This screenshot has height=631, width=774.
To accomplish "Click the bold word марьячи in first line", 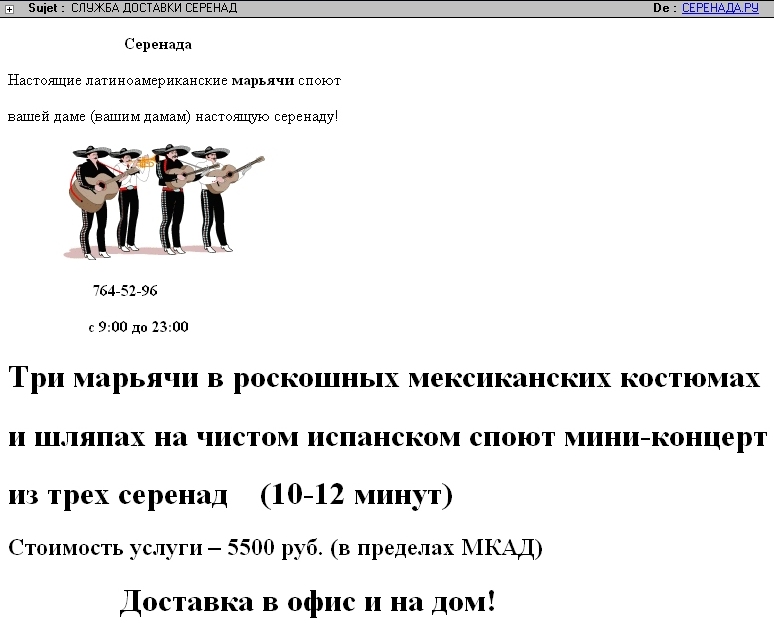I will point(263,80).
